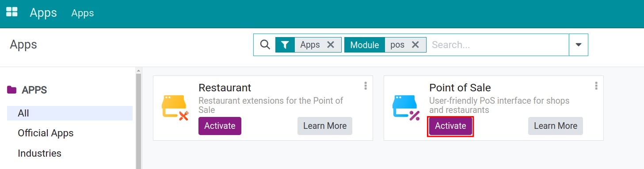Click the Point of Sale app icon
Screen dimensions: 644x169
[x=406, y=108]
